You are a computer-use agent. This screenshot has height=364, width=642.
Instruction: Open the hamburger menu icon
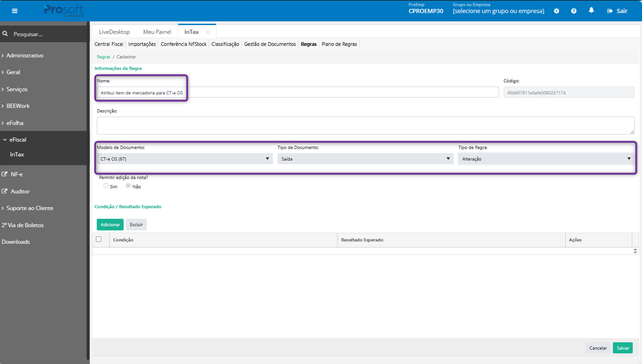point(15,11)
